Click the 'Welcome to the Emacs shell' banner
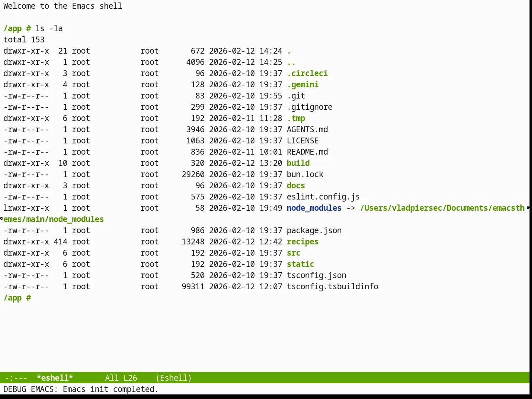This screenshot has height=399, width=532. pyautogui.click(x=63, y=6)
